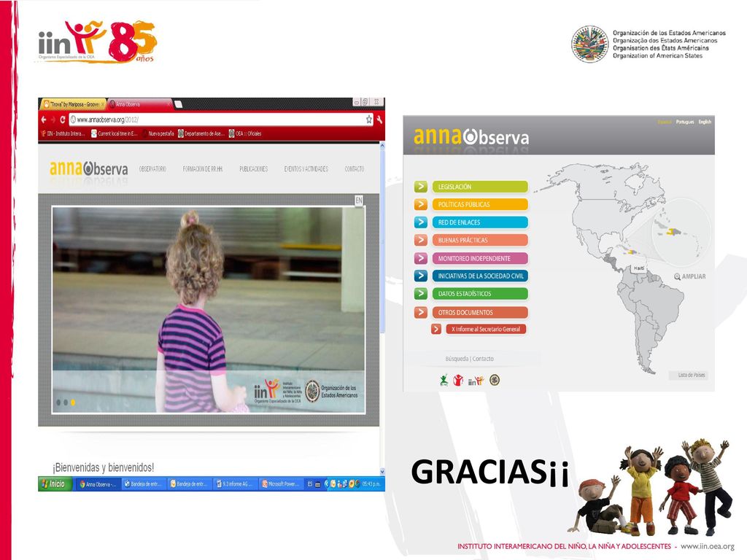Open the PUBLICACIONES menu item

tap(253, 169)
